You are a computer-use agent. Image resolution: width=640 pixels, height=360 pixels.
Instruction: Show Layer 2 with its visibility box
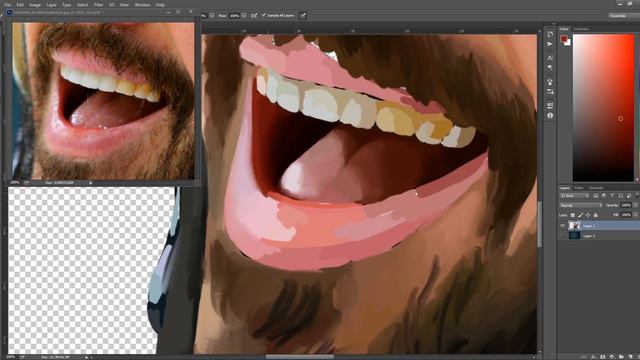click(x=562, y=236)
